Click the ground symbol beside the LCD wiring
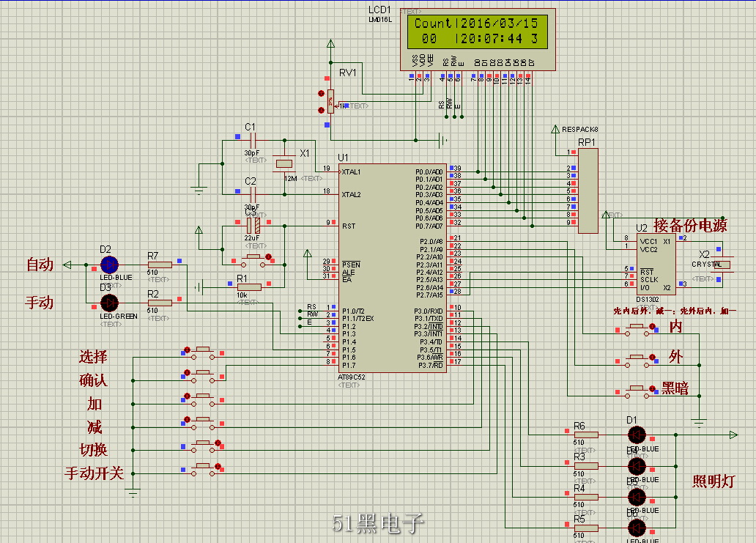 pyautogui.click(x=442, y=141)
